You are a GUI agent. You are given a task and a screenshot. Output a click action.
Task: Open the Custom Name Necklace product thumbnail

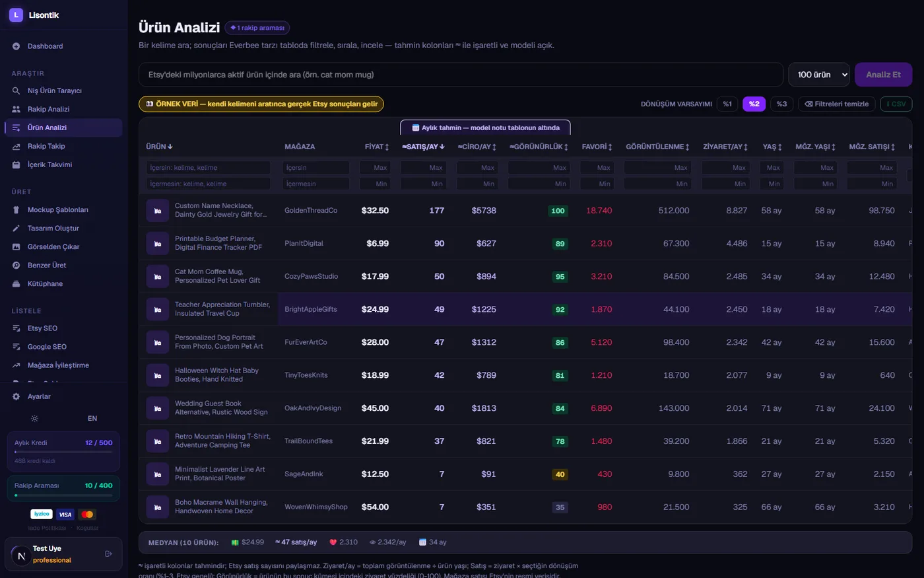coord(157,210)
